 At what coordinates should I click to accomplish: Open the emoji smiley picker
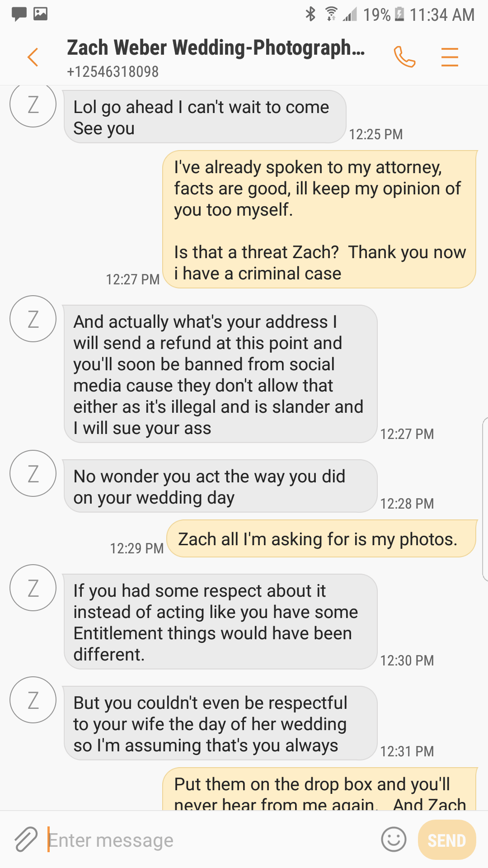[x=394, y=840]
